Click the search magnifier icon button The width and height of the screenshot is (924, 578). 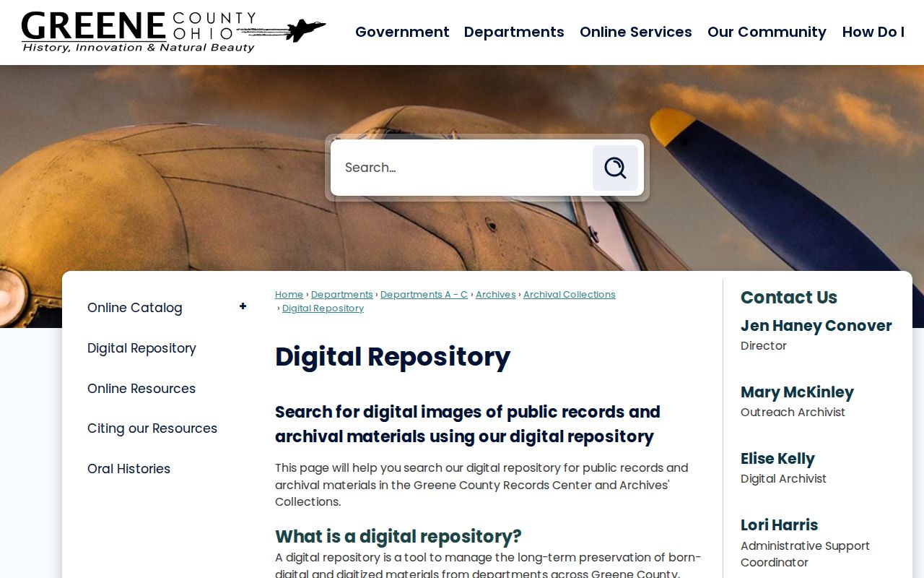[615, 168]
